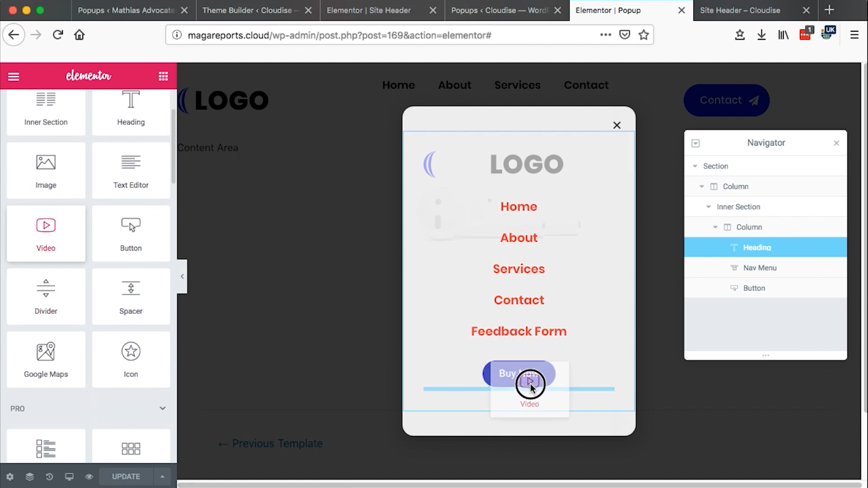Image resolution: width=868 pixels, height=488 pixels.
Task: Select Button item in Navigator
Action: [x=766, y=288]
